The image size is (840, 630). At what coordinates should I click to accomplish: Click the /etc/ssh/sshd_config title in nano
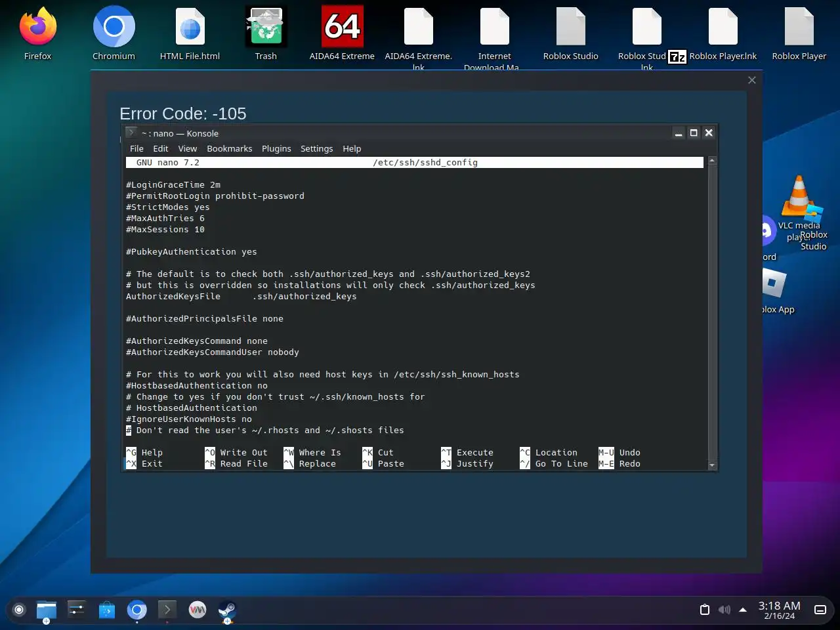425,162
